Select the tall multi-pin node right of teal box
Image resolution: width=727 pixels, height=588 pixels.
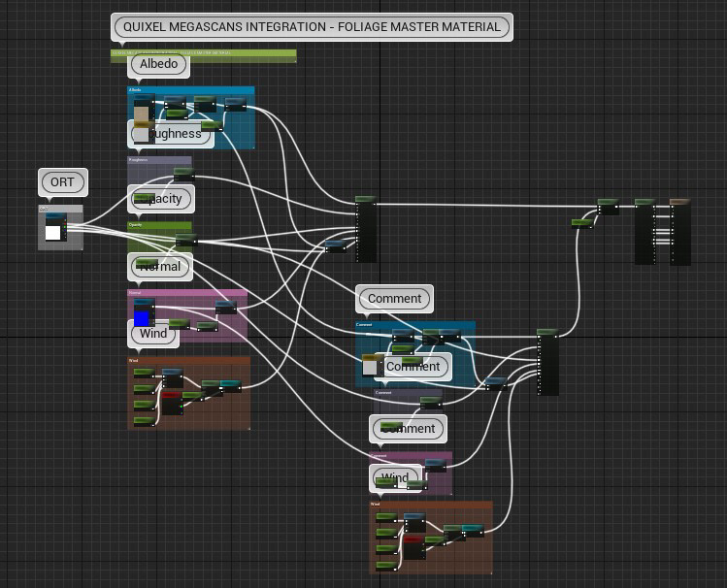tap(547, 362)
